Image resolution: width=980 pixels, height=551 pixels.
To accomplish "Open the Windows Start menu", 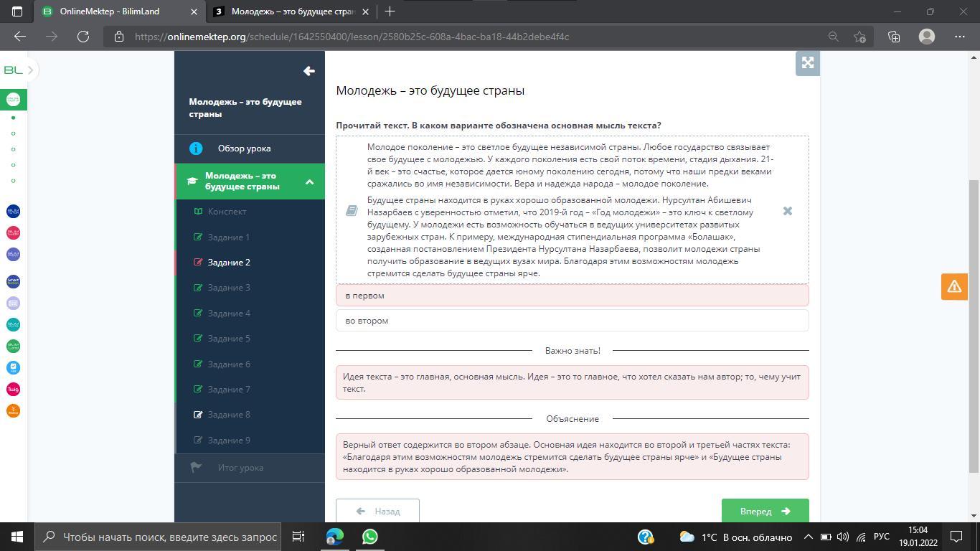I will click(17, 537).
